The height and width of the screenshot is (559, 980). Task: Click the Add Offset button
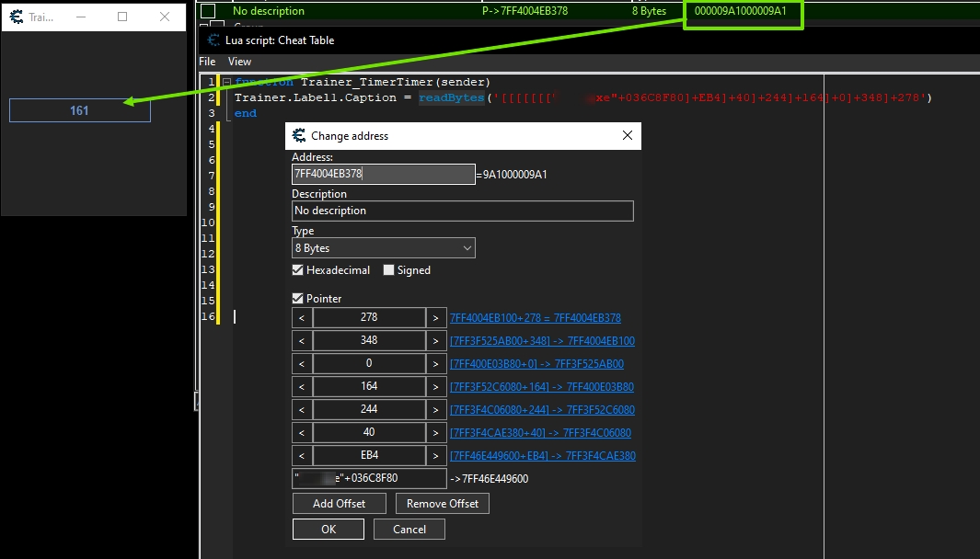340,504
